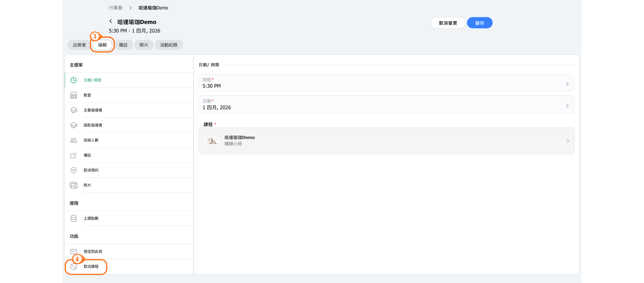Go back using the left arrow beside 哈達瑜珈Demo
644x283 pixels.
pyautogui.click(x=111, y=21)
